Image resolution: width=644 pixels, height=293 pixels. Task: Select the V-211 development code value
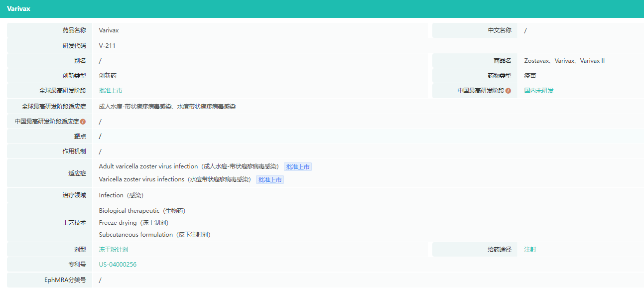107,46
